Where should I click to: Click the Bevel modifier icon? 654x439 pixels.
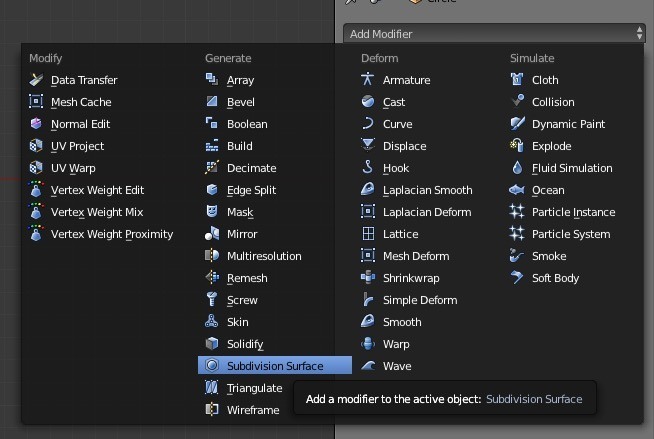[212, 102]
